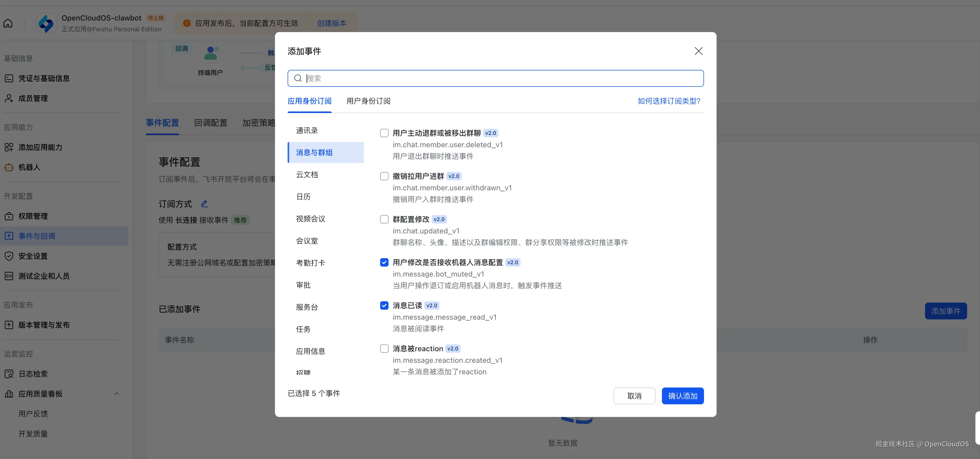This screenshot has height=459, width=980.
Task: Click the edit pencil beside 订阅方式
Action: point(204,204)
